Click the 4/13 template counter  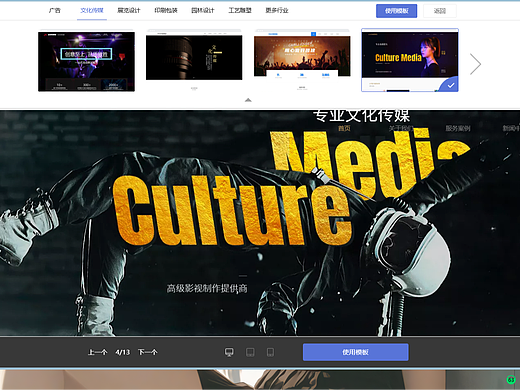pos(122,352)
